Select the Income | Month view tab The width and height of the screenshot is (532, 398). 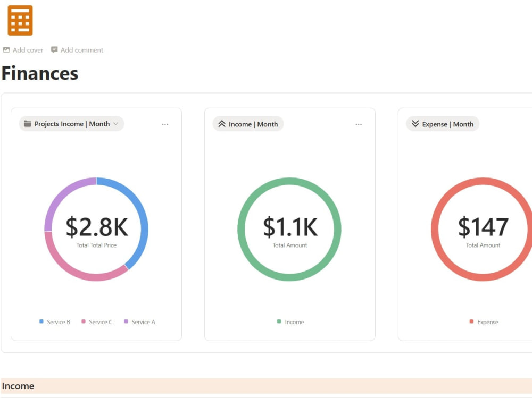pyautogui.click(x=248, y=124)
